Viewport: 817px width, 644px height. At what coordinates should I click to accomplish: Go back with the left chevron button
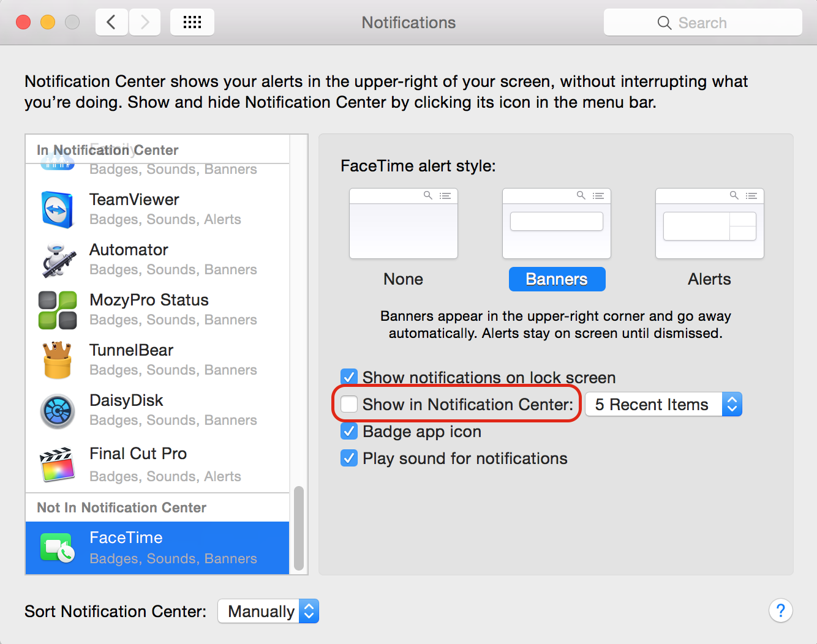click(111, 23)
